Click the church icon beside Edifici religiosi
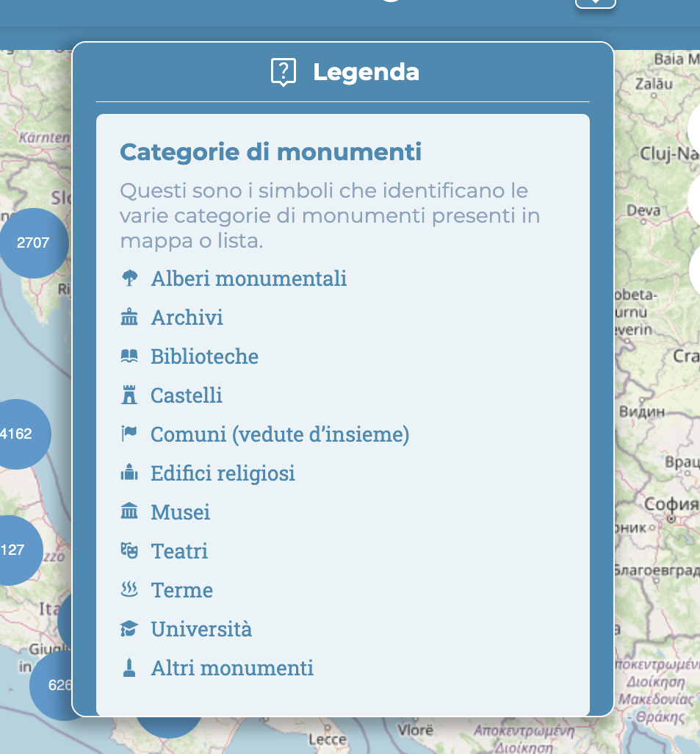 pos(129,473)
